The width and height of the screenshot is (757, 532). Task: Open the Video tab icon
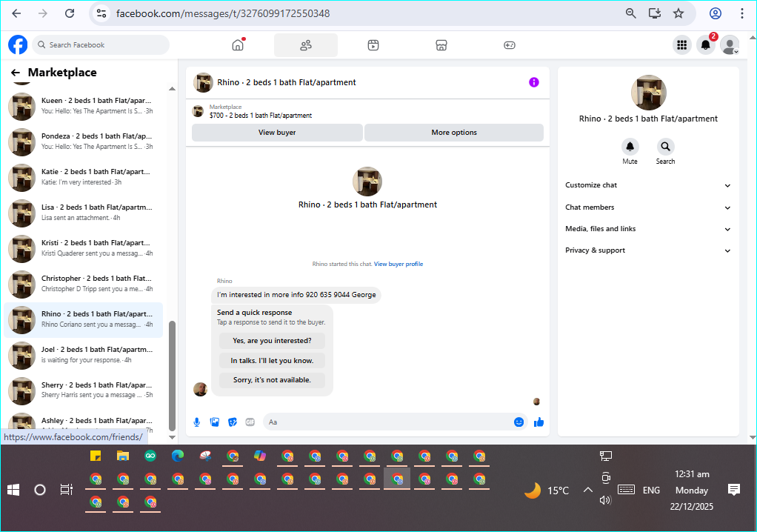pos(373,45)
